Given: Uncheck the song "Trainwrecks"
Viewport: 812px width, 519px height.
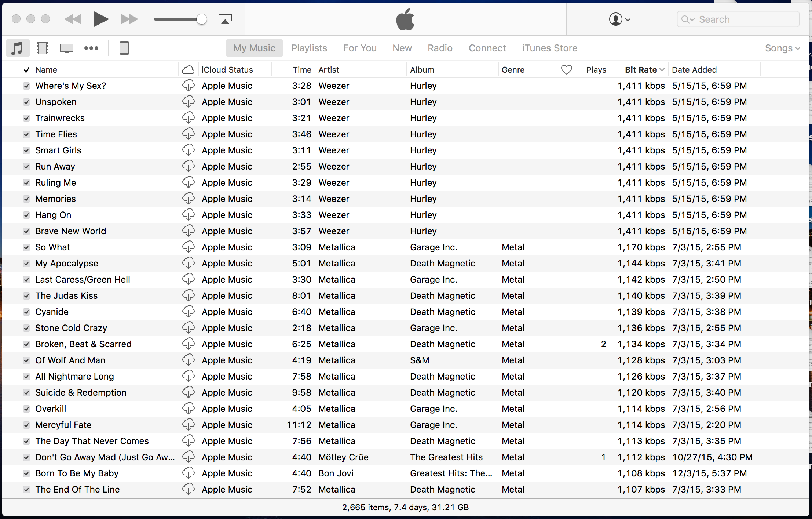Looking at the screenshot, I should (x=26, y=118).
